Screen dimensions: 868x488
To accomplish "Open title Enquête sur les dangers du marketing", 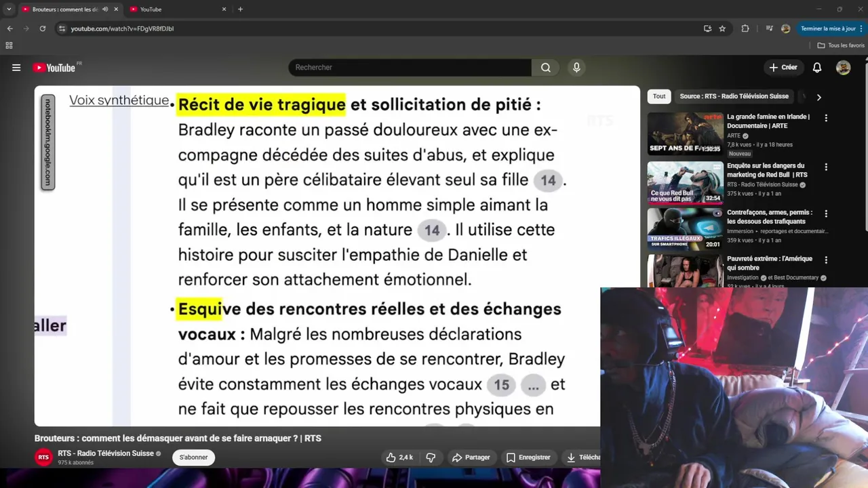I will tap(768, 170).
